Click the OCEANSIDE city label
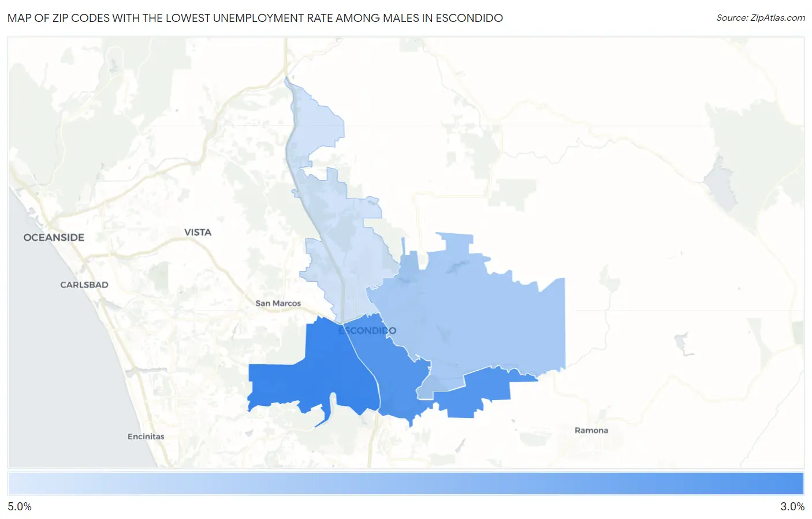 click(54, 237)
